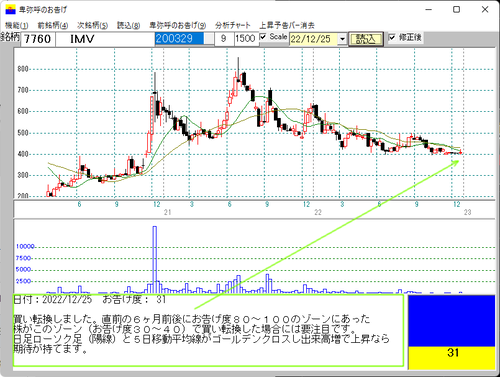Click the 10000 volume axis label

[25, 246]
